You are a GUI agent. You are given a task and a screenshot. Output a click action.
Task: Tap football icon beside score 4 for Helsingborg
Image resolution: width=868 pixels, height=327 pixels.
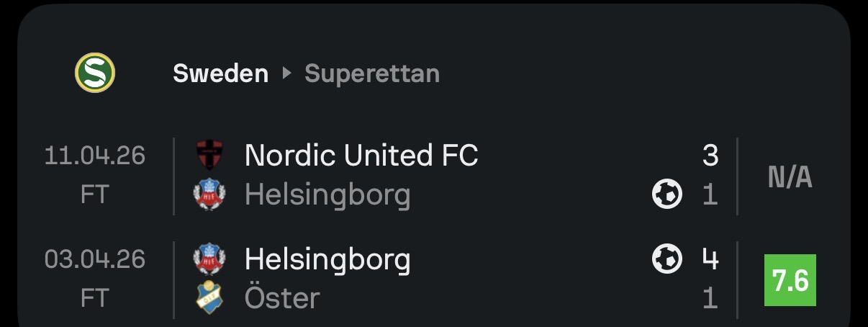(667, 259)
